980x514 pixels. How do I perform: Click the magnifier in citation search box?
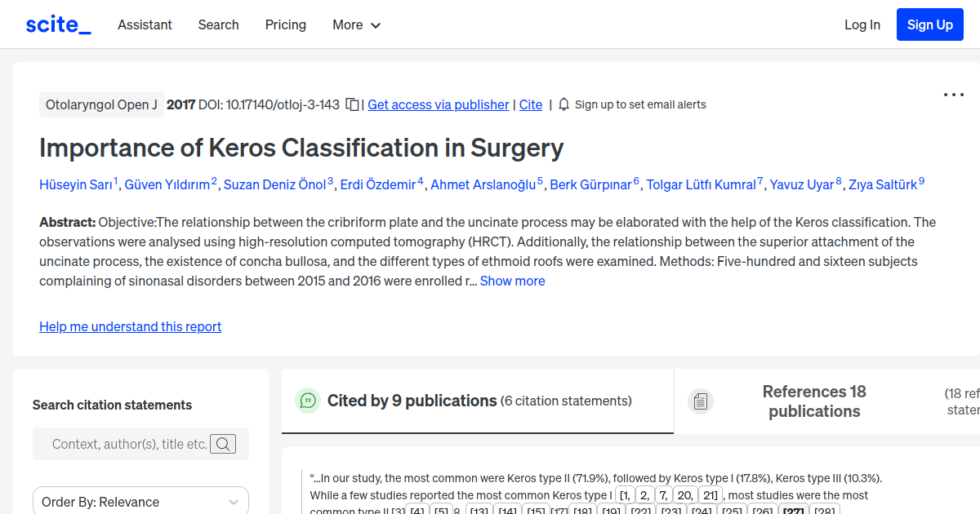tap(223, 444)
